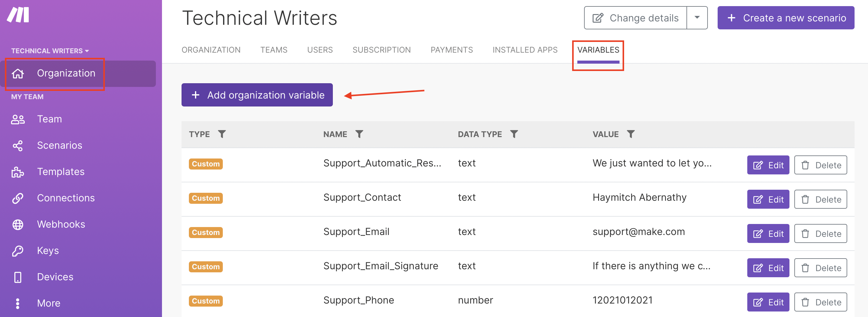Click Custom badge in Support_Contact row
The height and width of the screenshot is (317, 868).
click(206, 198)
